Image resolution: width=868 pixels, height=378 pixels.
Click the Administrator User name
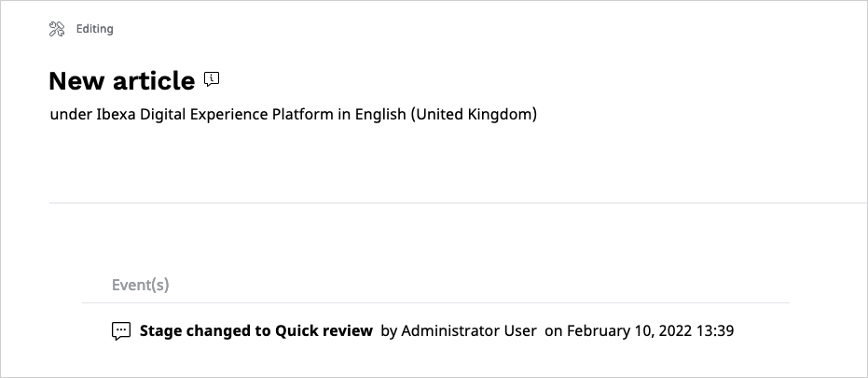point(469,331)
